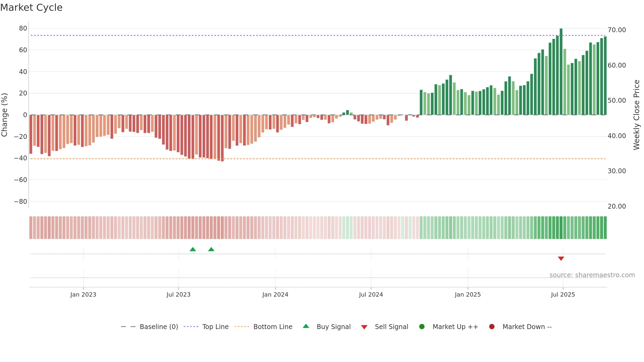Click the green Buy Signal triangle icon in legend

coord(306,326)
